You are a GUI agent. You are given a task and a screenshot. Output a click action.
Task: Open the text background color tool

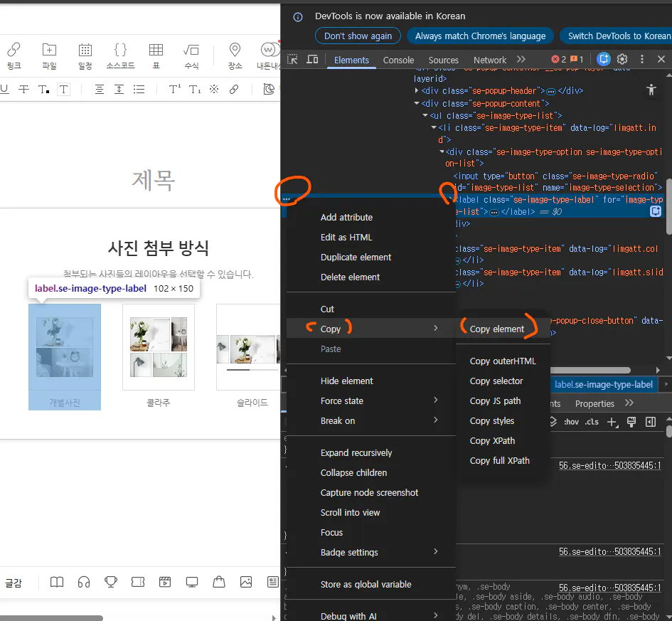(x=63, y=89)
